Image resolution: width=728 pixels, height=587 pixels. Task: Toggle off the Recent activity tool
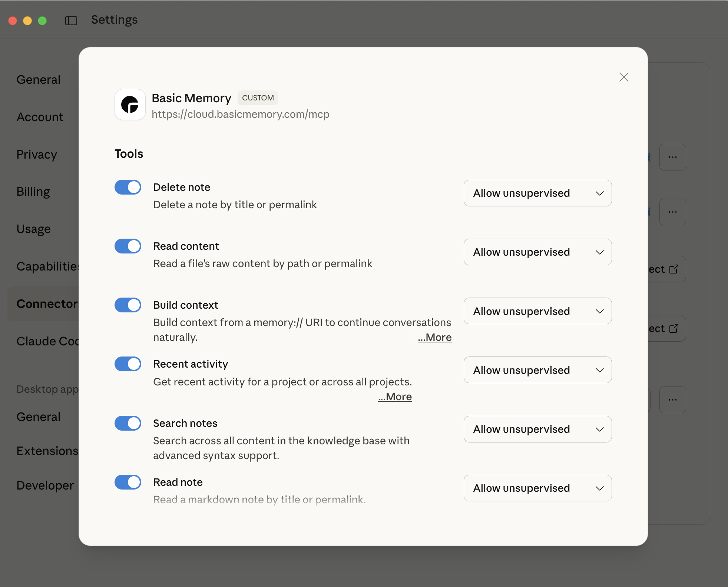click(128, 364)
